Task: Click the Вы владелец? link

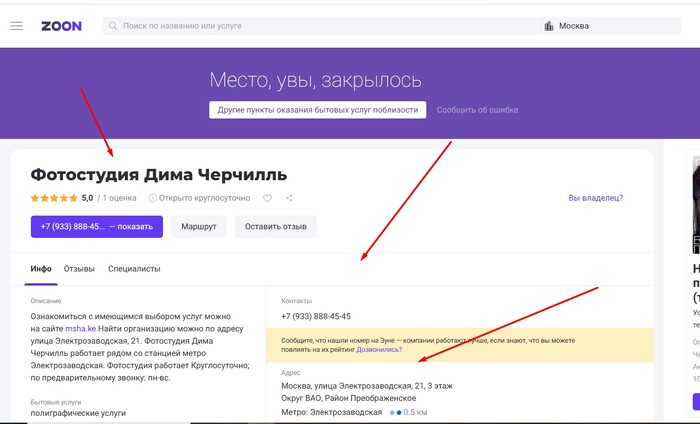Action: pos(596,198)
